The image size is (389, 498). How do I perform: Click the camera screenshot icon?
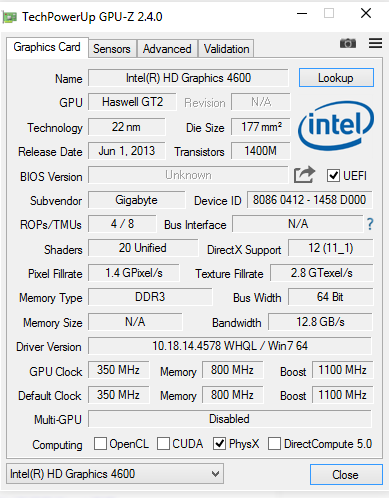348,43
